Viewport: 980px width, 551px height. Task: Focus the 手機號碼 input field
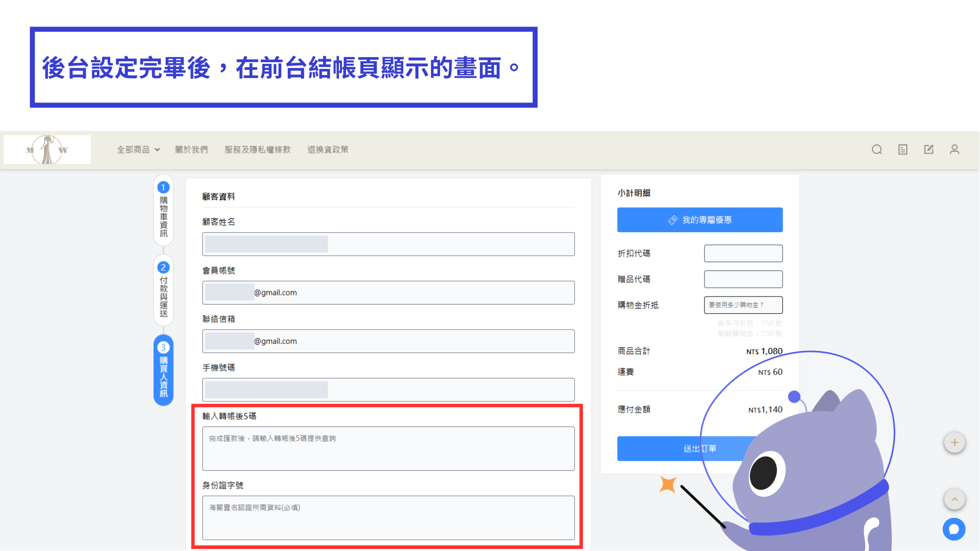point(388,389)
